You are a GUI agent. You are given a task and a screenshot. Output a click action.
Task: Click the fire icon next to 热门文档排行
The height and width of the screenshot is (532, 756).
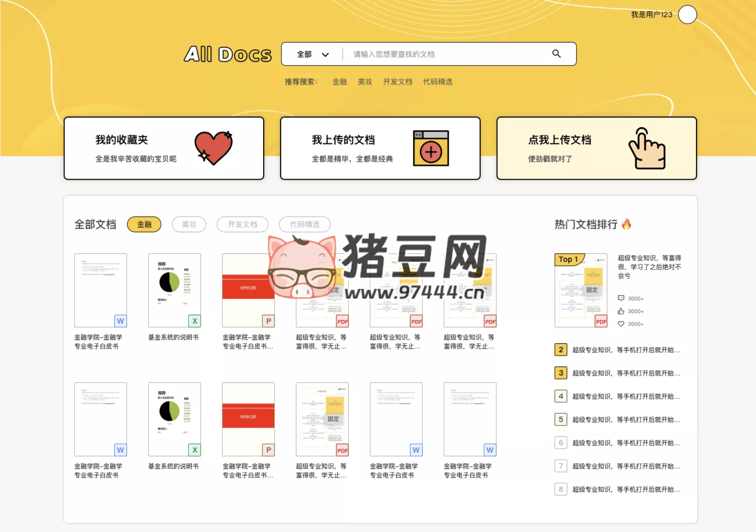tap(627, 224)
